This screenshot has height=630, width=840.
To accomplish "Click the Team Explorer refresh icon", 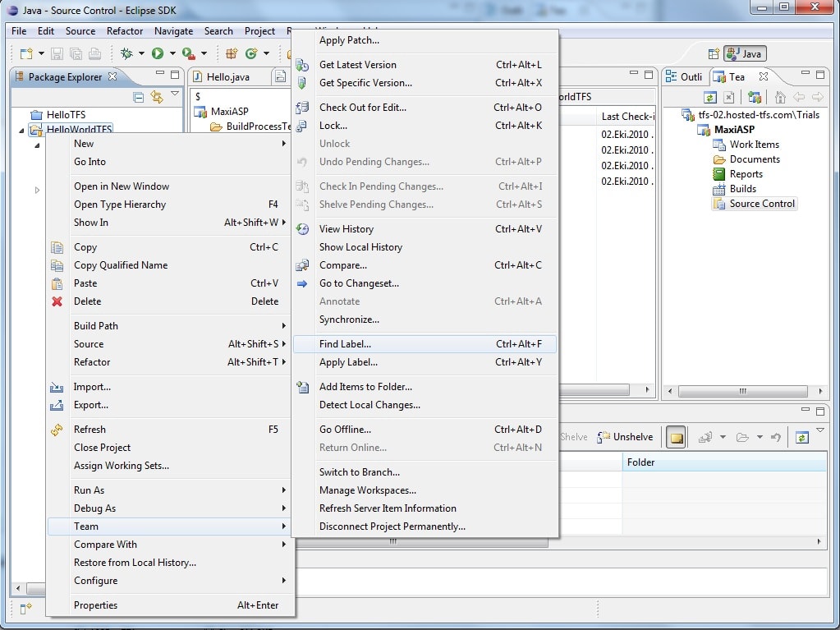I will point(709,98).
